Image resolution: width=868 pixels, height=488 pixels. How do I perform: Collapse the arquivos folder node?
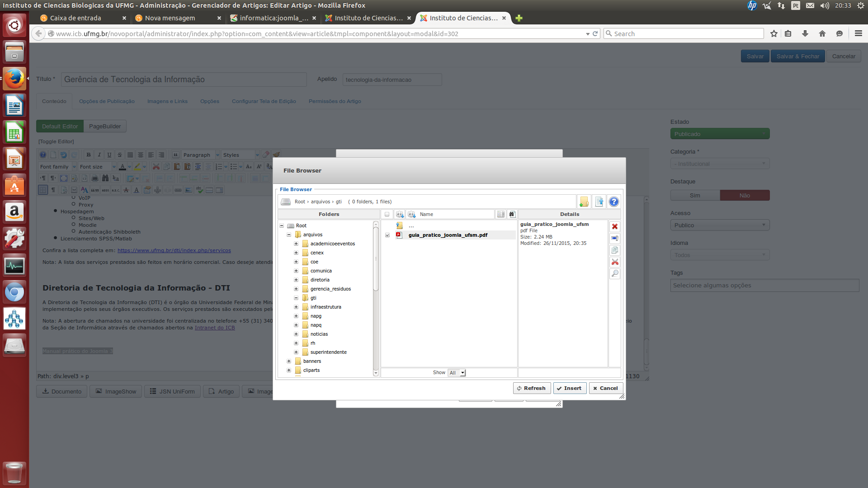[x=289, y=235]
